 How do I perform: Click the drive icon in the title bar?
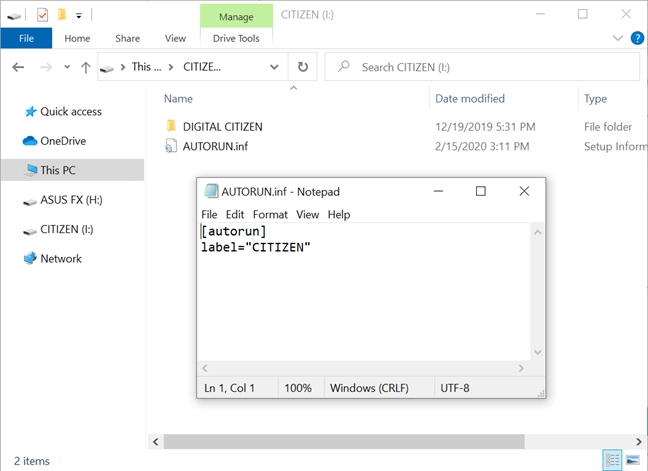(x=14, y=16)
